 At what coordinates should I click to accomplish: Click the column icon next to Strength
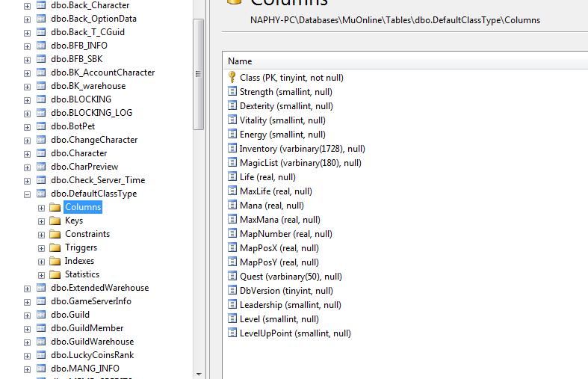click(x=232, y=92)
